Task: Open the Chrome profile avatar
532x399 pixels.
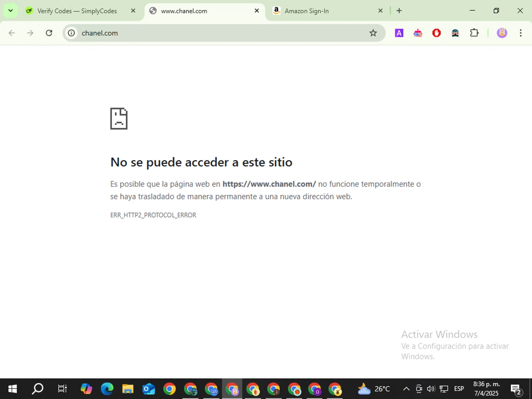Action: pos(502,33)
